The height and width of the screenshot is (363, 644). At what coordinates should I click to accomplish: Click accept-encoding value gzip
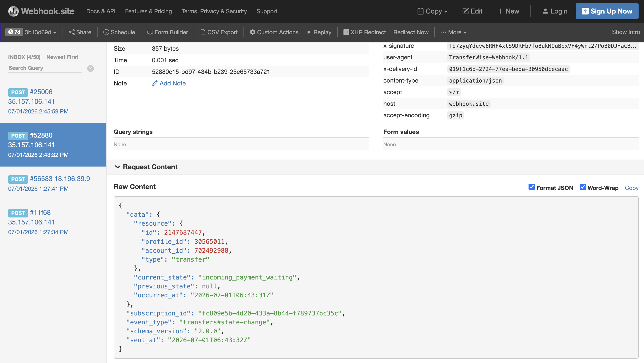pyautogui.click(x=456, y=115)
